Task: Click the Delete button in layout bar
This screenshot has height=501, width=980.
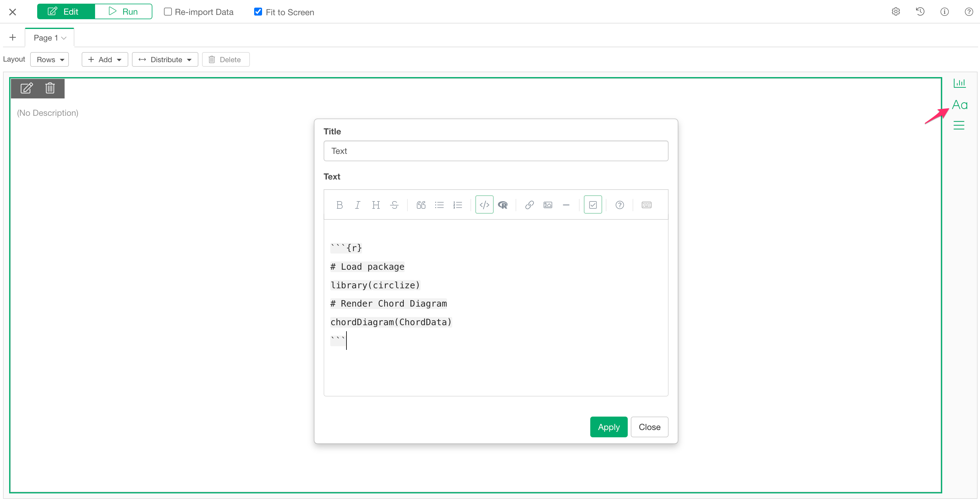Action: coord(225,59)
